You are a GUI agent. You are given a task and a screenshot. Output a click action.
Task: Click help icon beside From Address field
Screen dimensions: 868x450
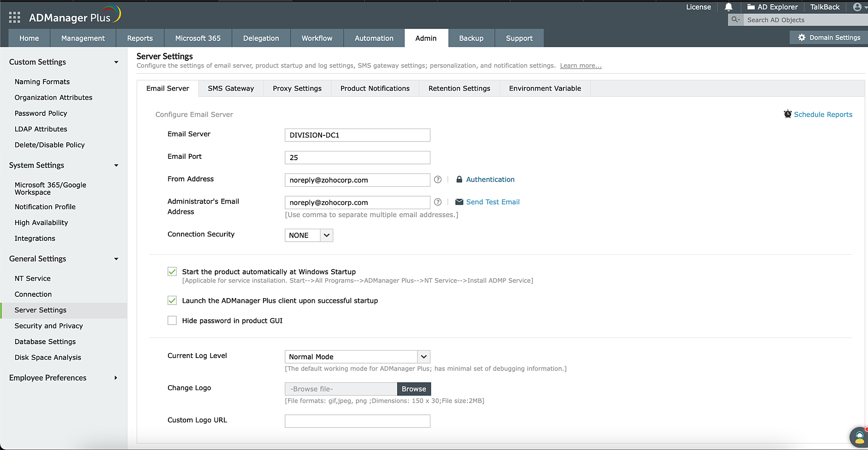click(x=438, y=180)
